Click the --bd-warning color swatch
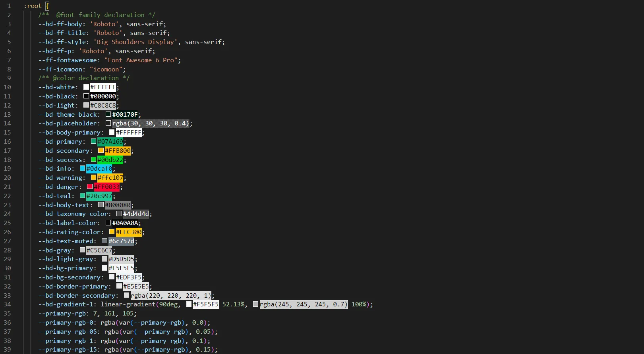Image resolution: width=644 pixels, height=354 pixels. pyautogui.click(x=94, y=177)
